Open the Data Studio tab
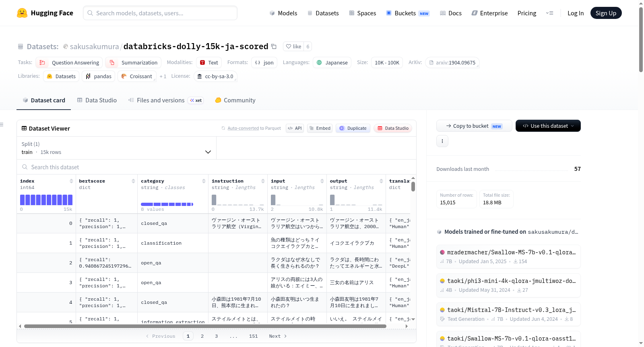 point(97,100)
